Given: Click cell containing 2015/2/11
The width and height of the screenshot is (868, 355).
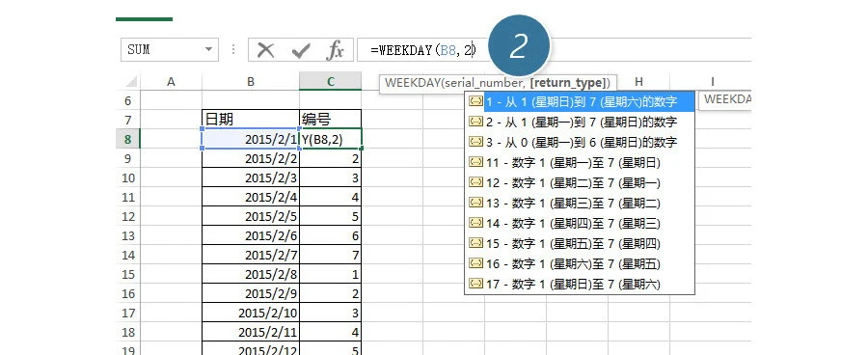Looking at the screenshot, I should click(x=251, y=332).
